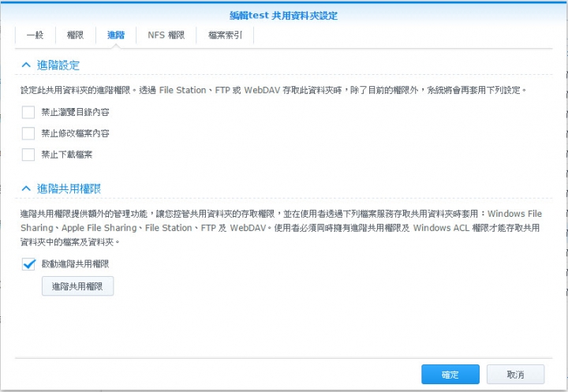Select the 進階 tab
This screenshot has height=392, width=568.
pyautogui.click(x=116, y=35)
